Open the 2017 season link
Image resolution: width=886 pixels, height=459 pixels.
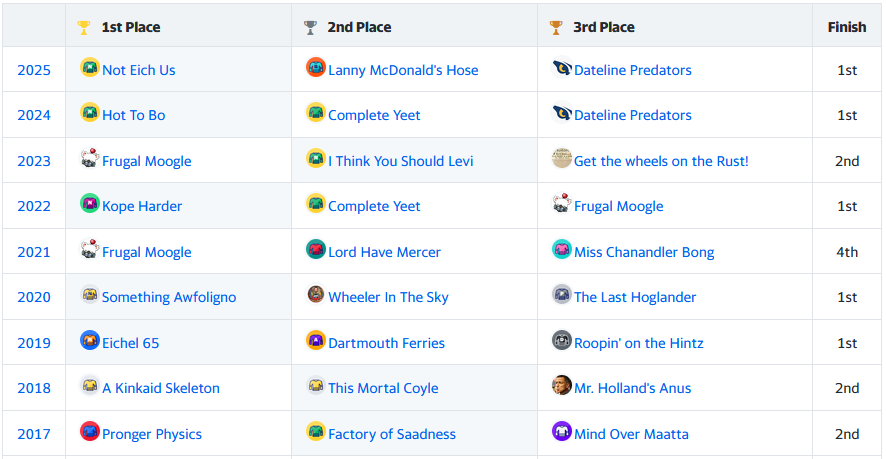tap(34, 434)
